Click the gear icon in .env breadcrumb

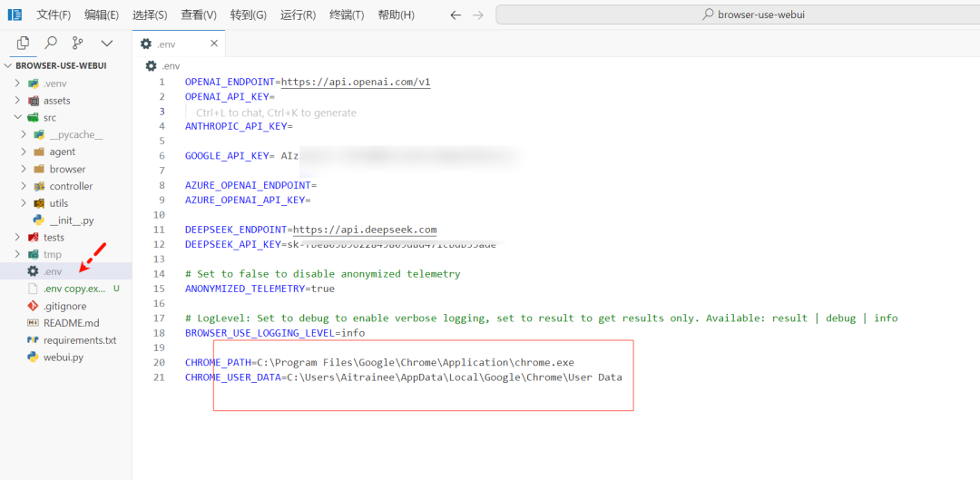tap(151, 65)
